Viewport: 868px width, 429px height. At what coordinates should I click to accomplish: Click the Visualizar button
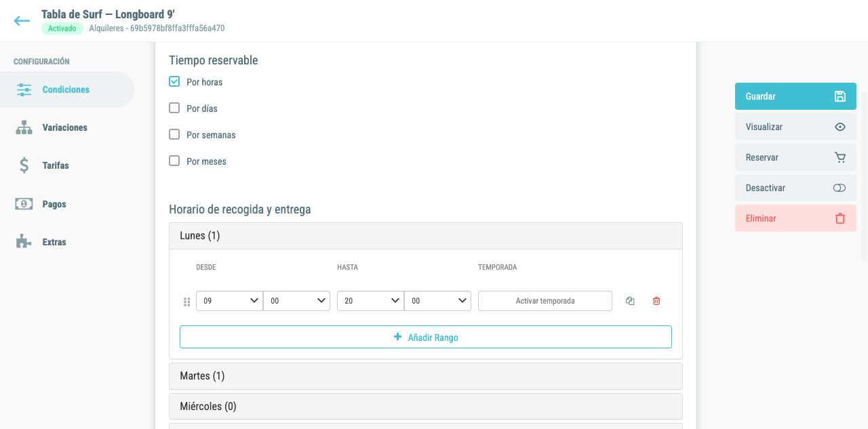click(x=795, y=127)
